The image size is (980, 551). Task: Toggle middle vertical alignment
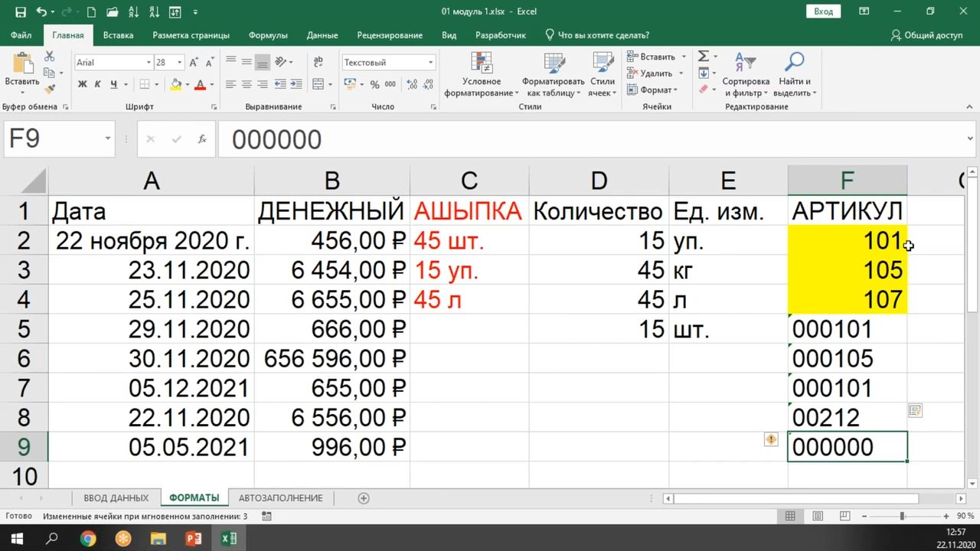[x=247, y=62]
